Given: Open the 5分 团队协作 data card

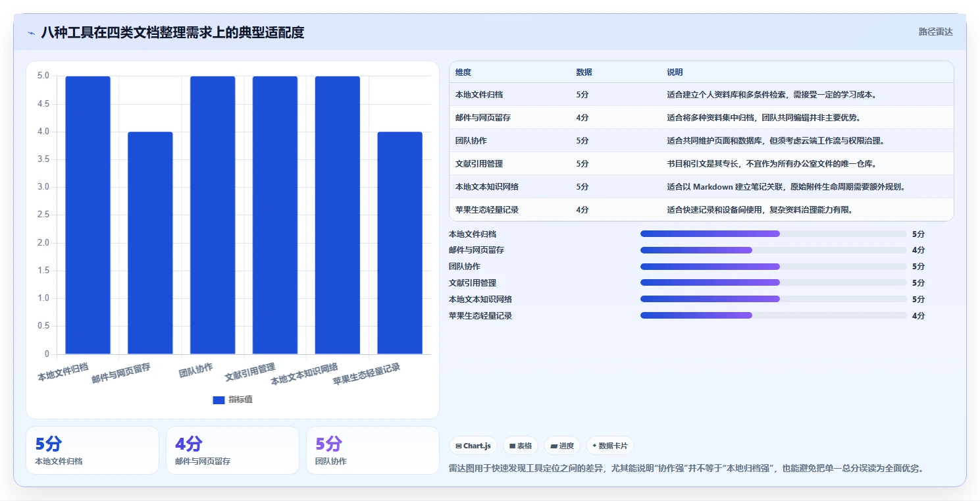Looking at the screenshot, I should (373, 450).
